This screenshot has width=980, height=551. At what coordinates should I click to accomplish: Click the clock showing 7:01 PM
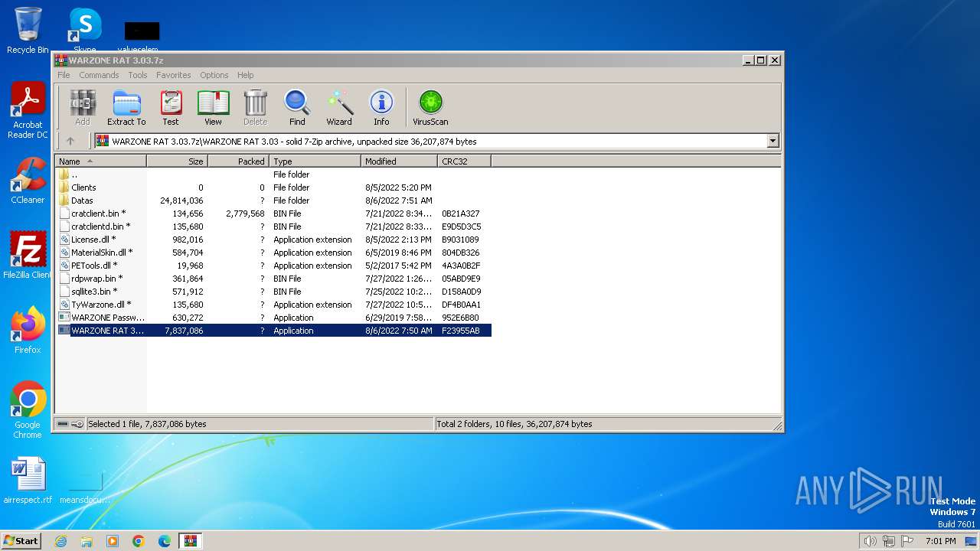pos(940,541)
